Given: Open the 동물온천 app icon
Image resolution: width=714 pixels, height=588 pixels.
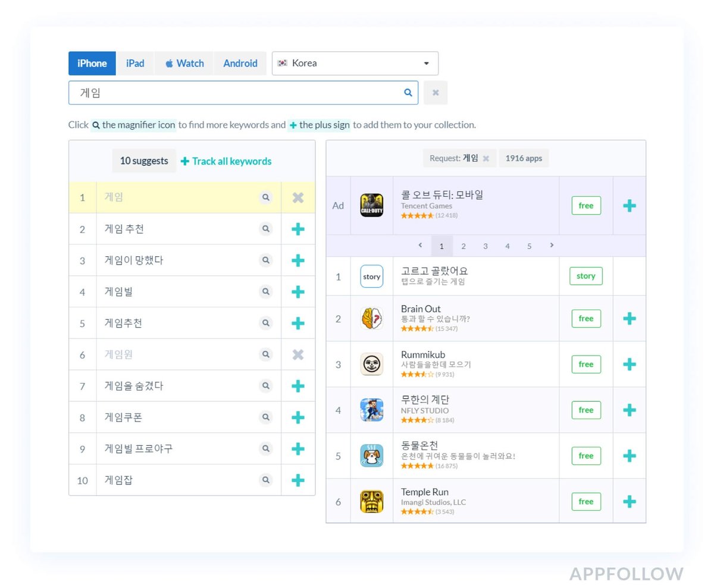Looking at the screenshot, I should point(372,456).
